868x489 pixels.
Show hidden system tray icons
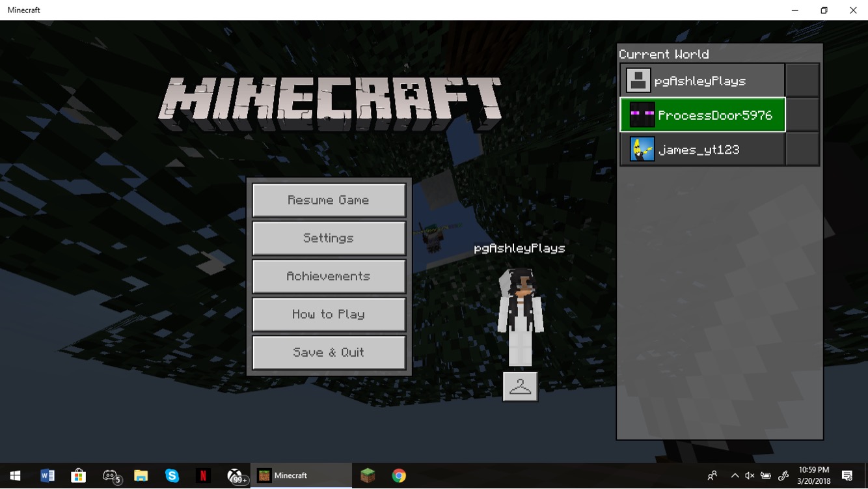click(x=735, y=476)
